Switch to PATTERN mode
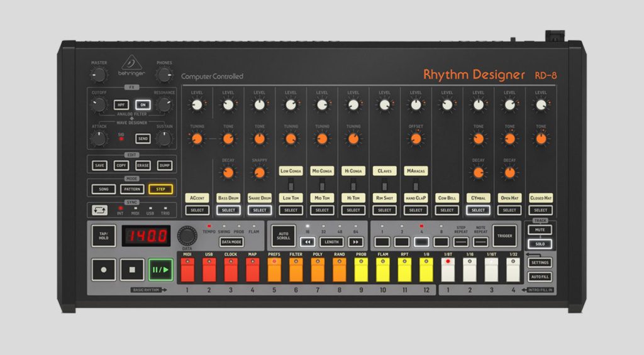The image size is (644, 355). tap(132, 189)
